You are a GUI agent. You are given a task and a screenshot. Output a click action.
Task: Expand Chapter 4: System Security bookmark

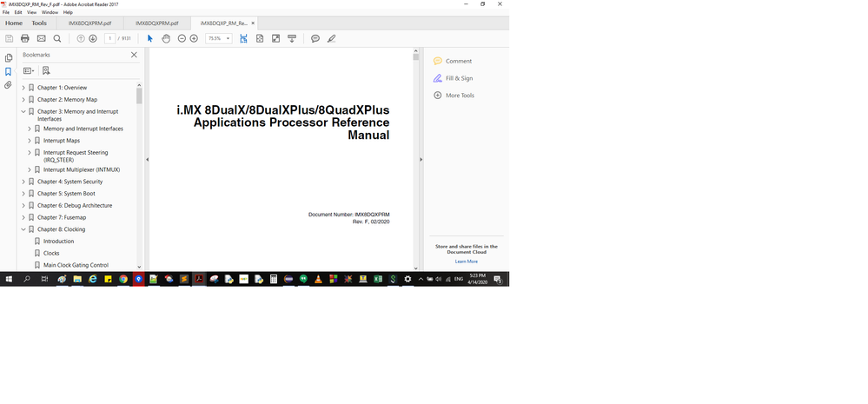[x=23, y=182]
